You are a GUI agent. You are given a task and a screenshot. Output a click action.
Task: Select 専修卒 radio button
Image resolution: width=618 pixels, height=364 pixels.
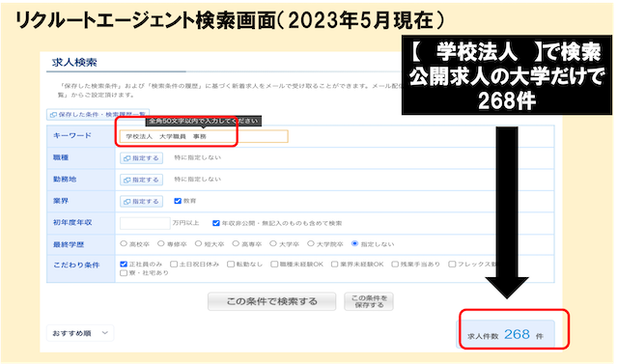[x=161, y=244]
